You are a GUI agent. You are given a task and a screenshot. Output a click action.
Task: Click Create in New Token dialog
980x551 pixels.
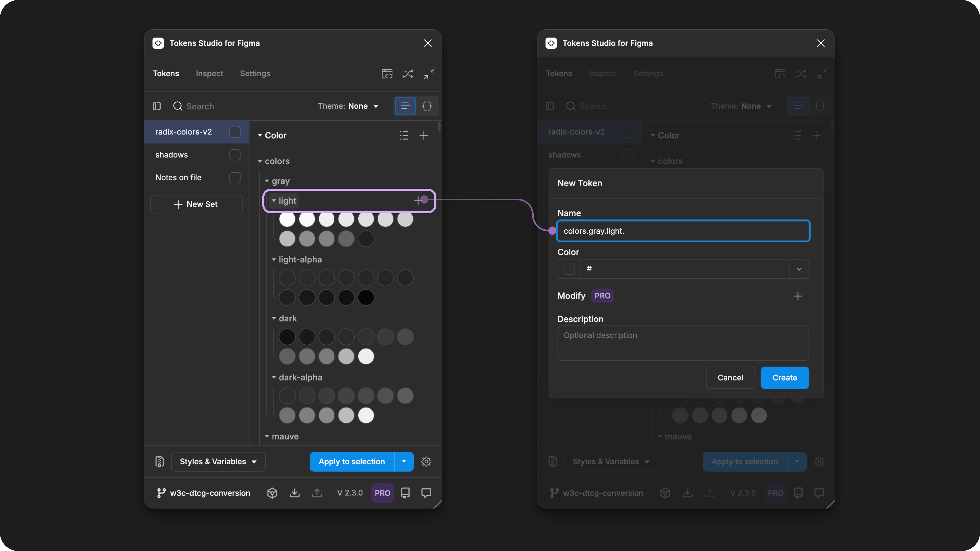pyautogui.click(x=785, y=378)
